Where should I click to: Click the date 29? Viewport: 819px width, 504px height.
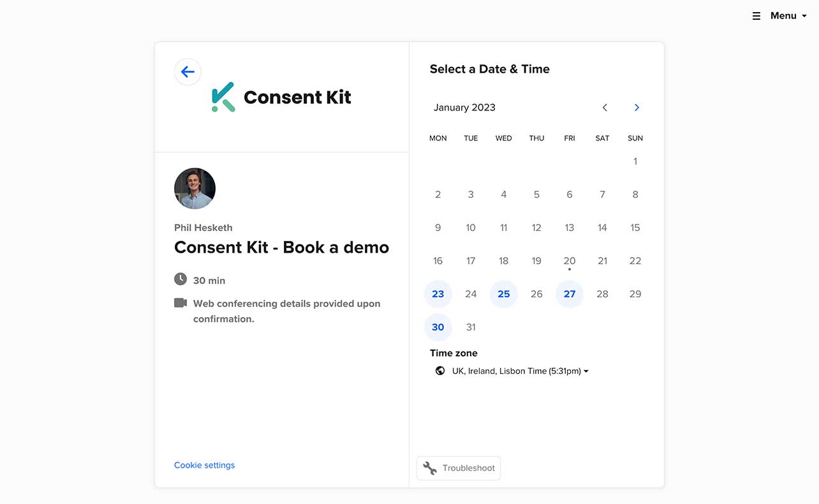[x=635, y=294]
